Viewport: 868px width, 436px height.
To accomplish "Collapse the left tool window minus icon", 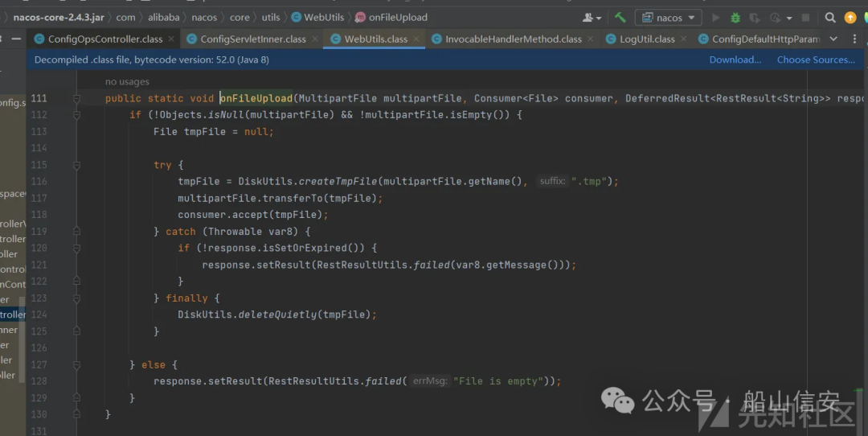I will click(x=16, y=39).
